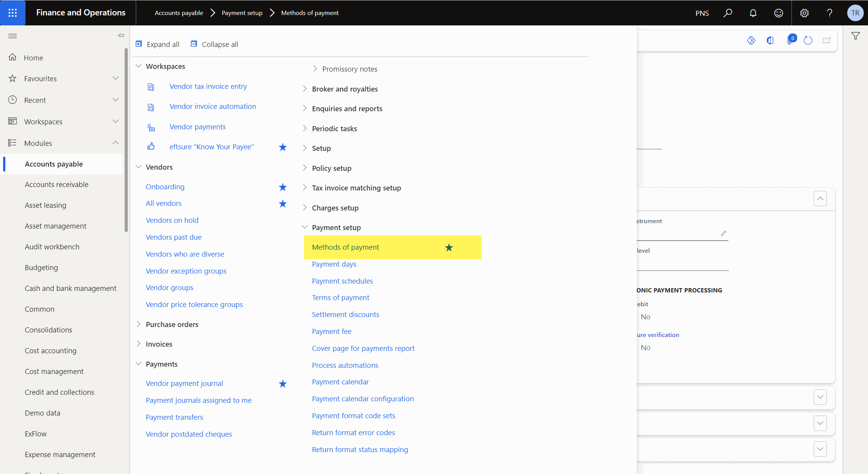Click the Vendor tax invoice entry icon

click(151, 87)
